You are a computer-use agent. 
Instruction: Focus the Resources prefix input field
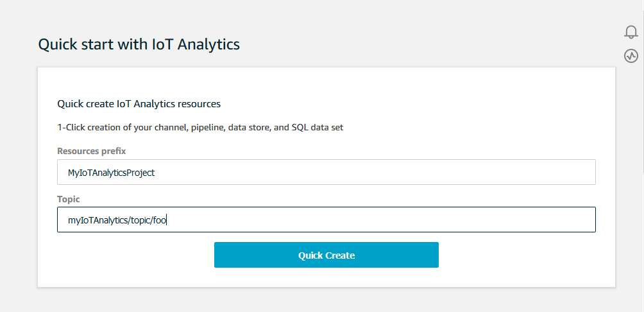tap(326, 172)
